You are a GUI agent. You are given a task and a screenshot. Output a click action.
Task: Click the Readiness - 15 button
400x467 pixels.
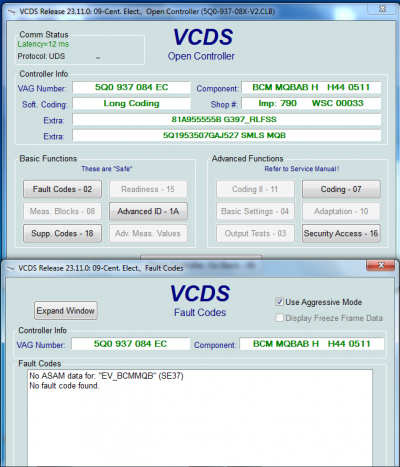click(x=148, y=189)
